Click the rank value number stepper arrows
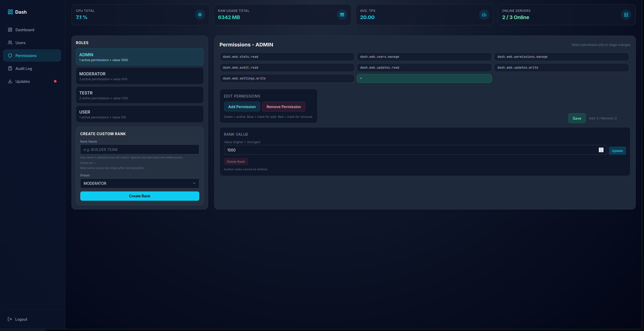 click(601, 150)
